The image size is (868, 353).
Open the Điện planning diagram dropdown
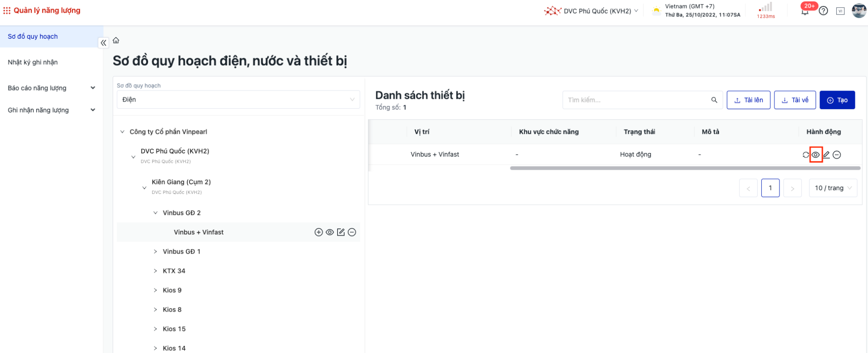coord(238,100)
